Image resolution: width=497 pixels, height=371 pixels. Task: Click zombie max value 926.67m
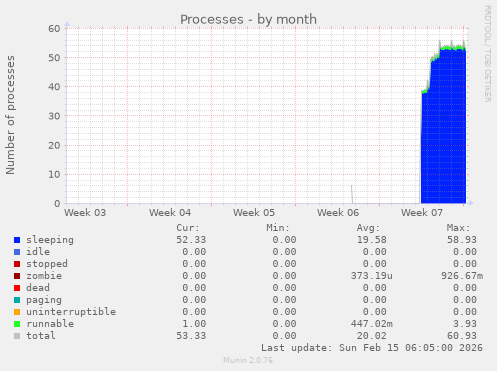(x=462, y=276)
